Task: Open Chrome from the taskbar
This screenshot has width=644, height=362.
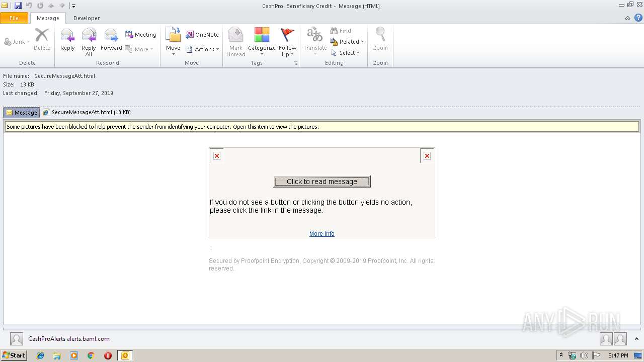Action: 91,355
